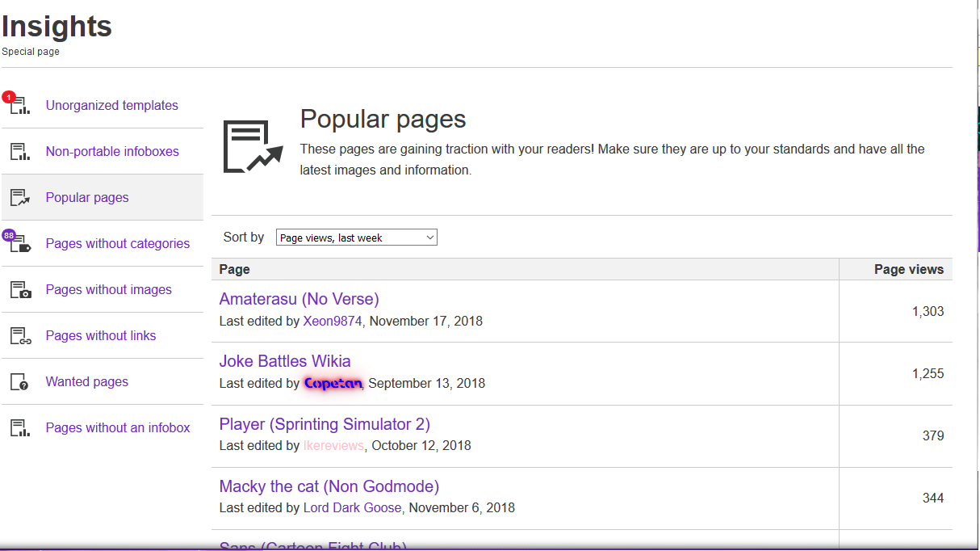
Task: Click the Unorganized templates icon with red badge
Action: point(19,106)
